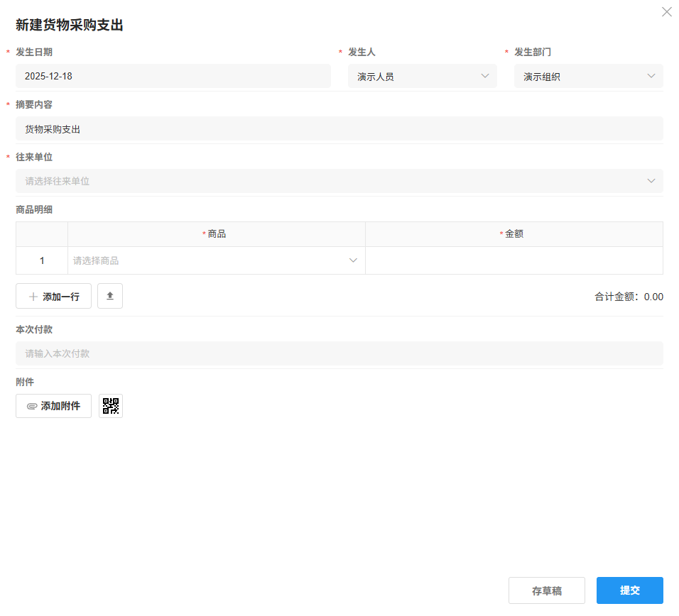Submit the form with 提交 button

[x=629, y=590]
